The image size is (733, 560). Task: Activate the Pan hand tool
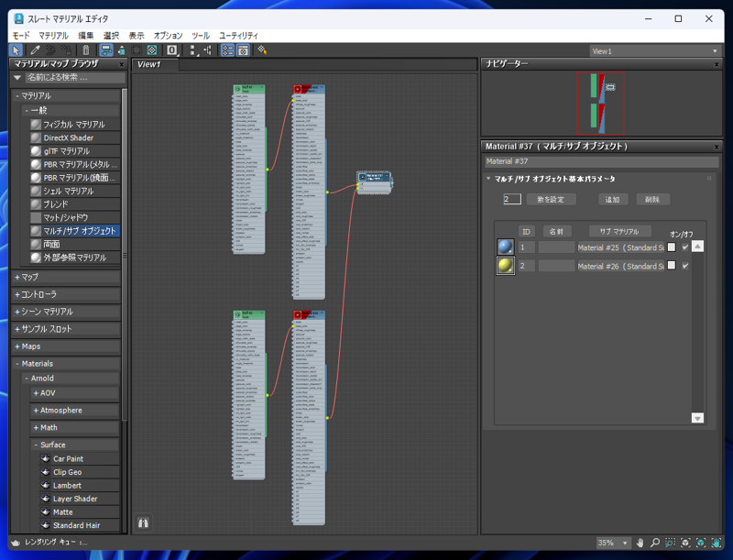(x=640, y=543)
